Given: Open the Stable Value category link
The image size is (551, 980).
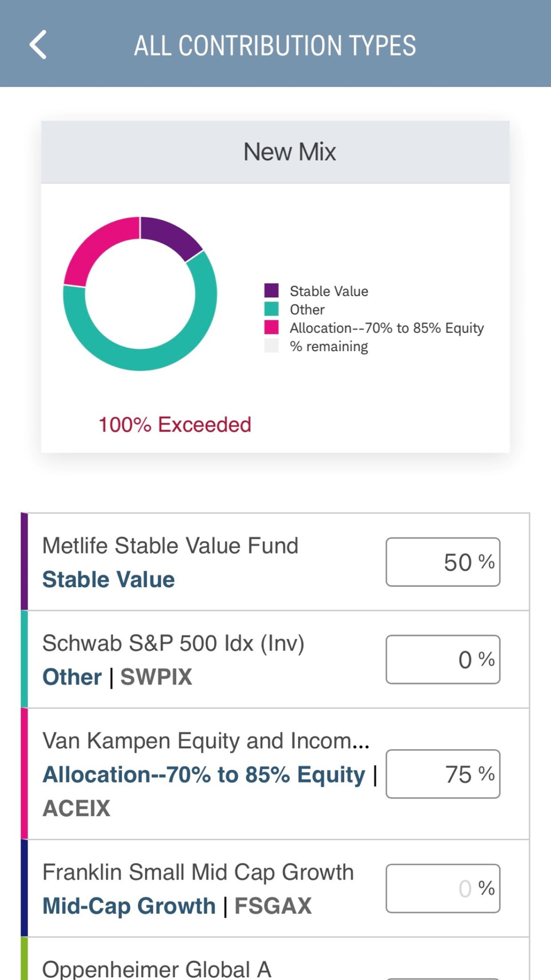Looking at the screenshot, I should (x=109, y=580).
